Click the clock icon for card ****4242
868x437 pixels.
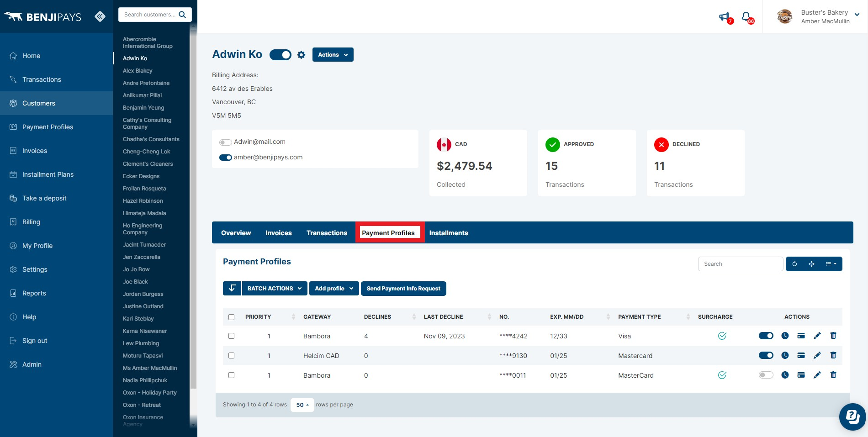click(785, 336)
